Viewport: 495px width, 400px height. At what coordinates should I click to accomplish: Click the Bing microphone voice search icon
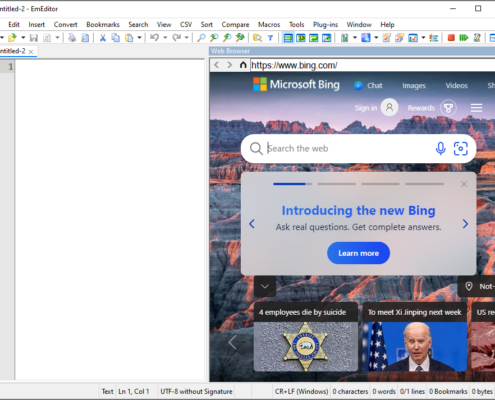(440, 149)
